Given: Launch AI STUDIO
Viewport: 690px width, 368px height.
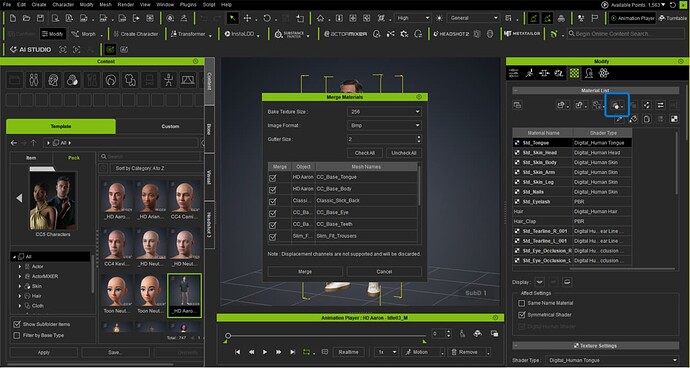Looking at the screenshot, I should coord(30,50).
